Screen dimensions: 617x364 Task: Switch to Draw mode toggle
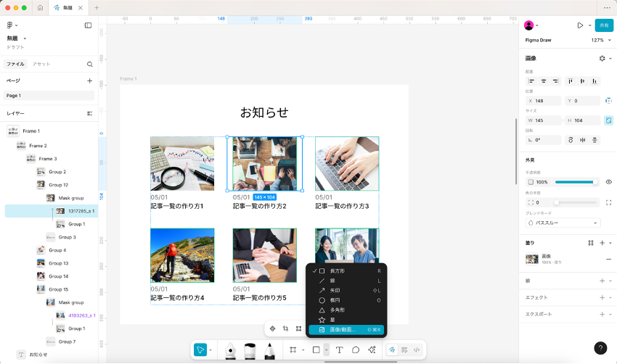pos(392,349)
